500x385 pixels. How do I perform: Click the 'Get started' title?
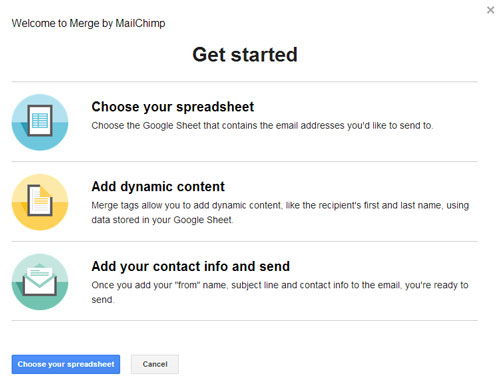click(x=245, y=55)
